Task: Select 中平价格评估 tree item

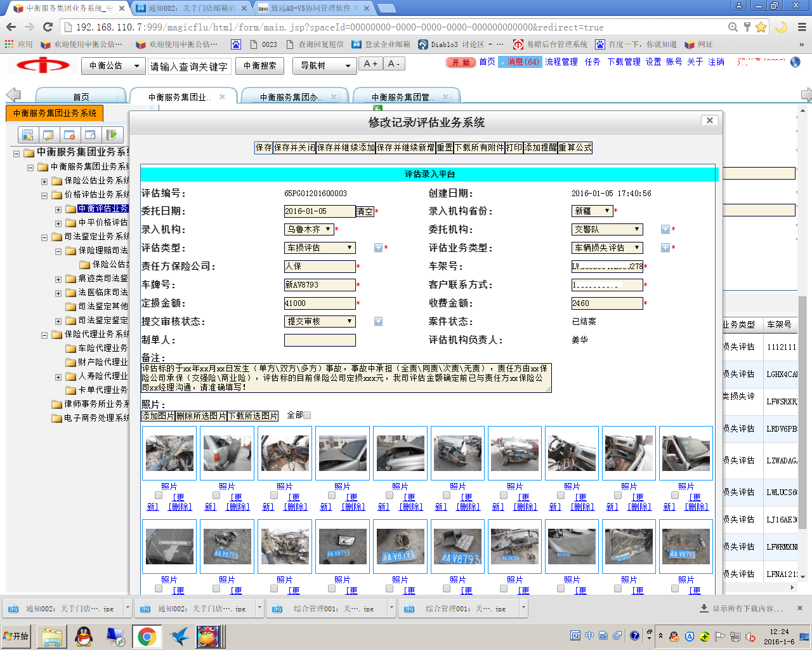Action: (x=103, y=223)
